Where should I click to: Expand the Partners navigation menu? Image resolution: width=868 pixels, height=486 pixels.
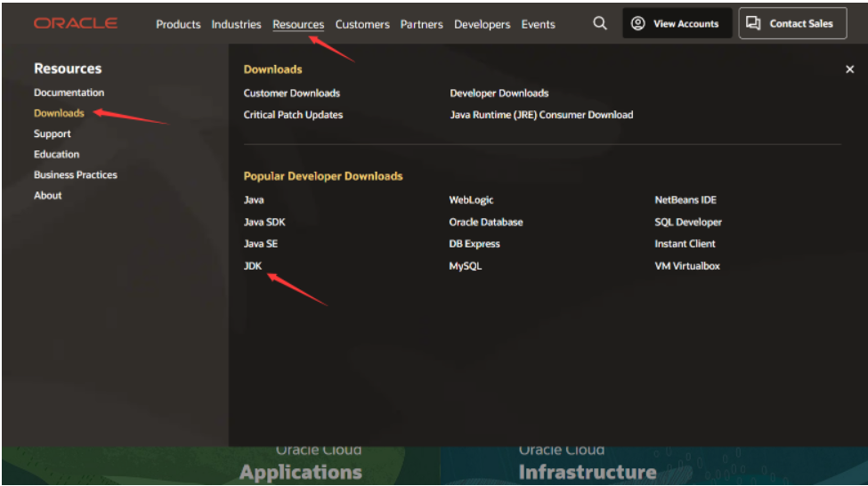421,25
